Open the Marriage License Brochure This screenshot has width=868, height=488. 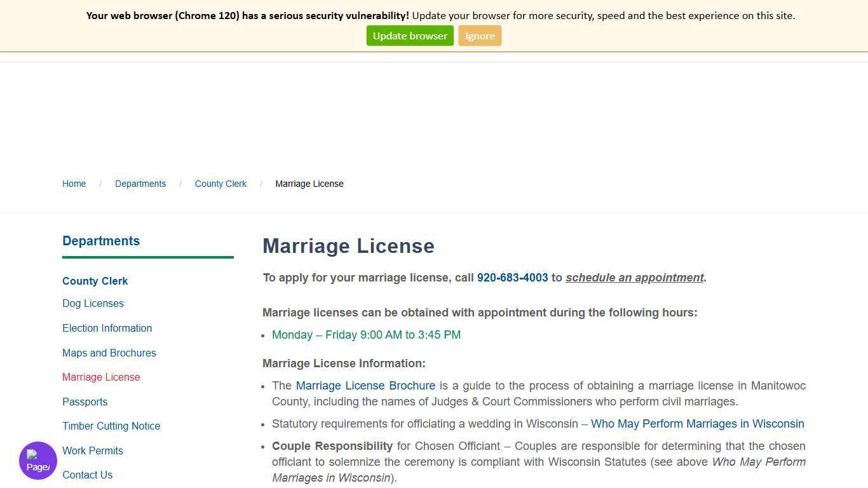(x=365, y=386)
